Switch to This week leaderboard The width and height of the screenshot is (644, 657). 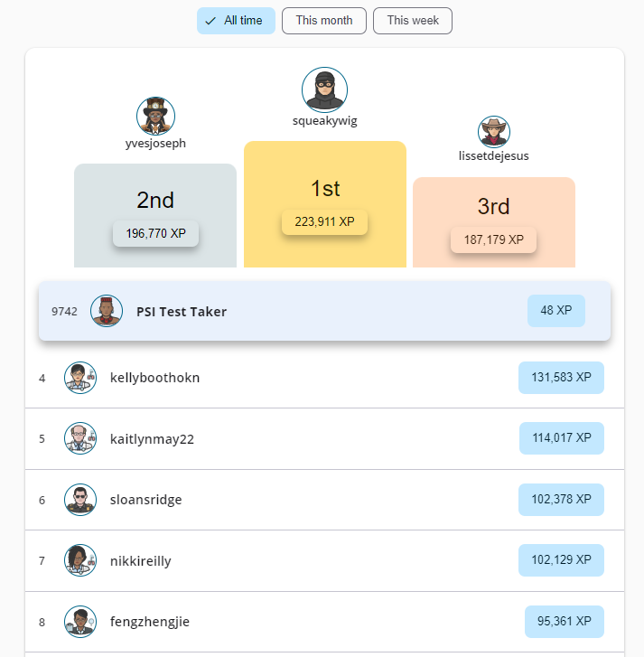(413, 21)
